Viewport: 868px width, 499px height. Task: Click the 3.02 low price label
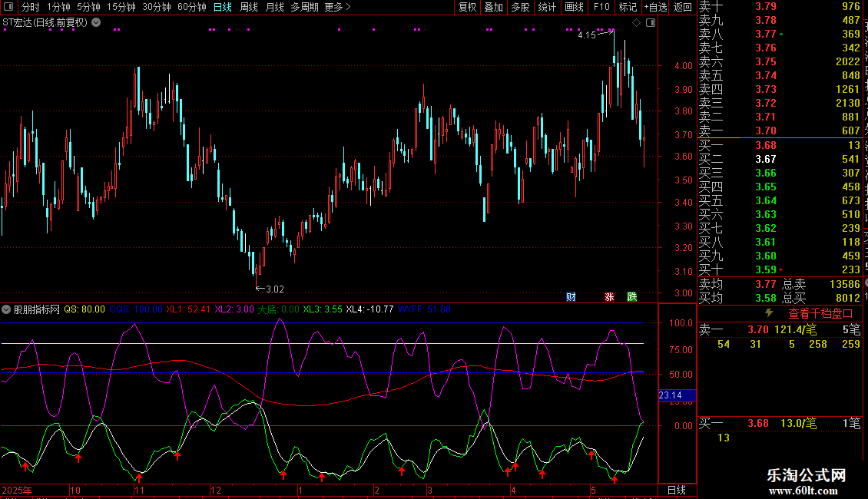[275, 289]
